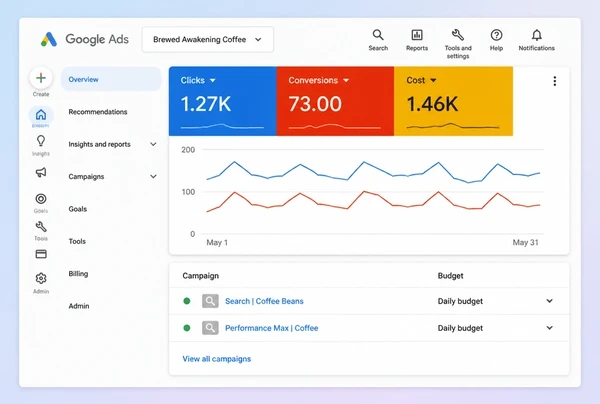The image size is (600, 404).
Task: Open the Conversions metric dropdown arrow
Action: [x=346, y=80]
